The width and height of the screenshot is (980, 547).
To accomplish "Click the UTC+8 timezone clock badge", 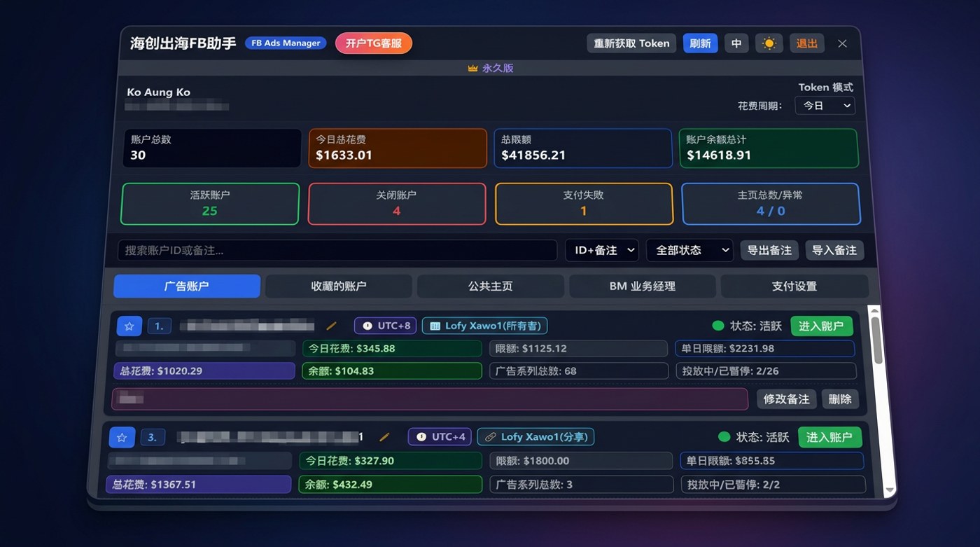I will [x=386, y=326].
